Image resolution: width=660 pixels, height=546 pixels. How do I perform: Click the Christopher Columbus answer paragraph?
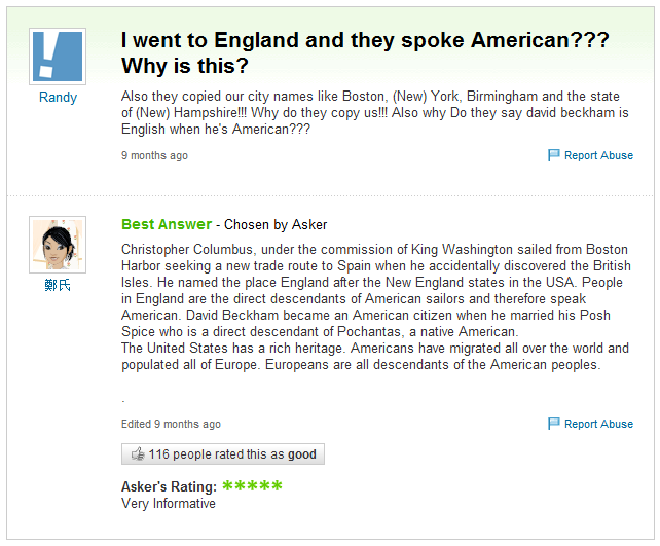click(x=375, y=307)
